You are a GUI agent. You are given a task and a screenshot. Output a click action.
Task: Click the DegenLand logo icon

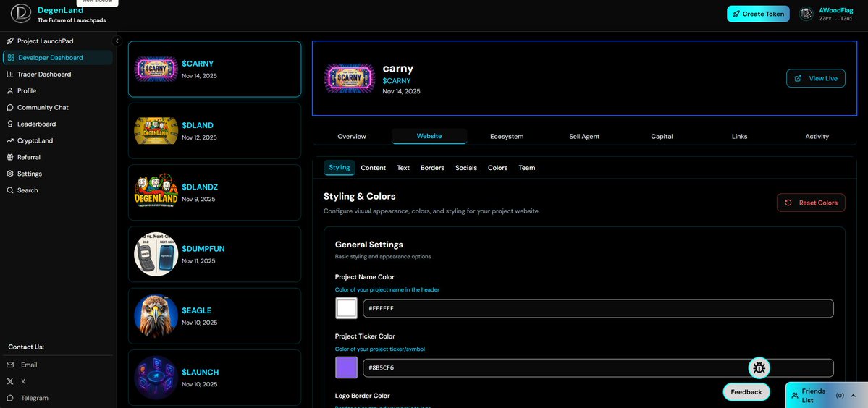tap(21, 14)
